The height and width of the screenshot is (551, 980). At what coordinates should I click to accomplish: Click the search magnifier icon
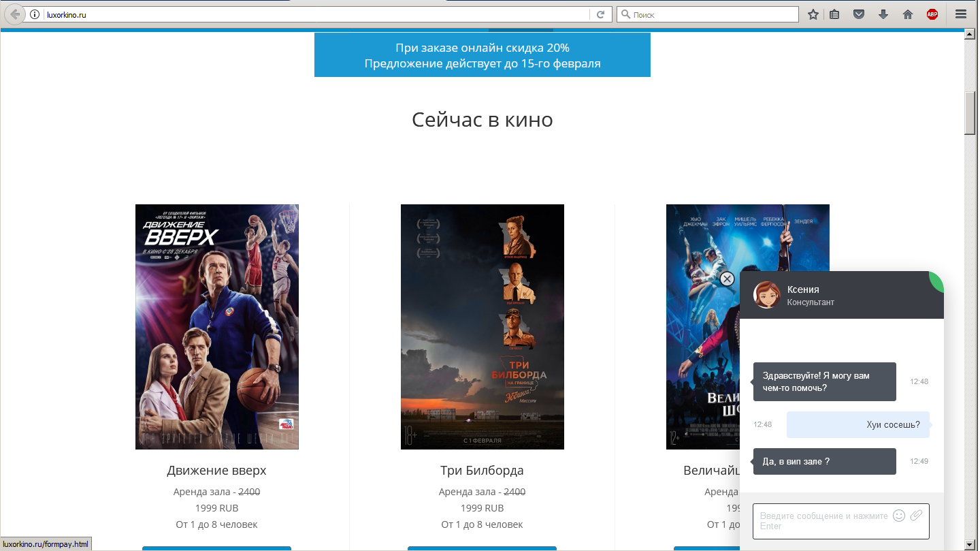point(625,14)
